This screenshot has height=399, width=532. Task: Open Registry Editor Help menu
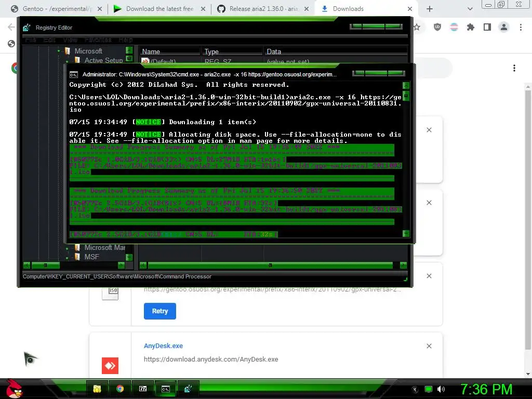[126, 39]
